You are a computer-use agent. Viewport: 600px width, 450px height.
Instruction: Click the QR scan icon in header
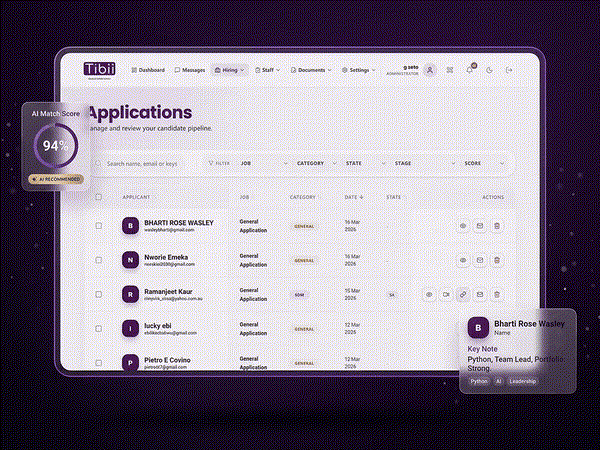(x=450, y=70)
